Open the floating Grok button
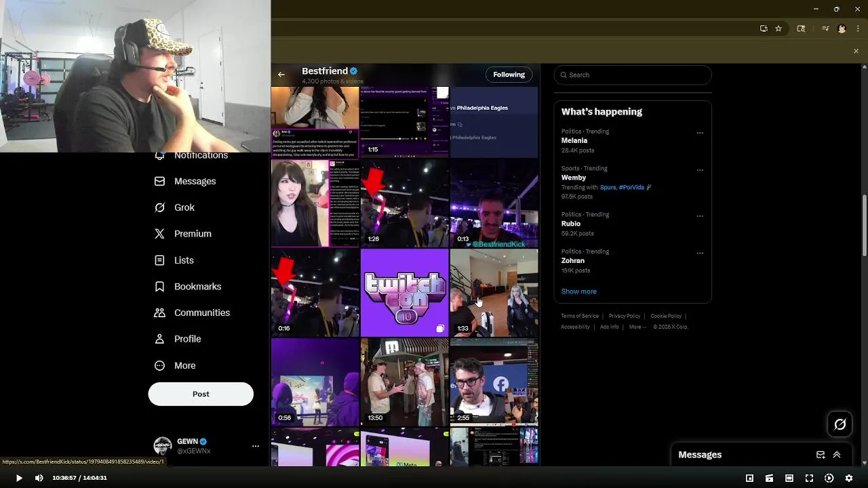868x488 pixels. [840, 424]
